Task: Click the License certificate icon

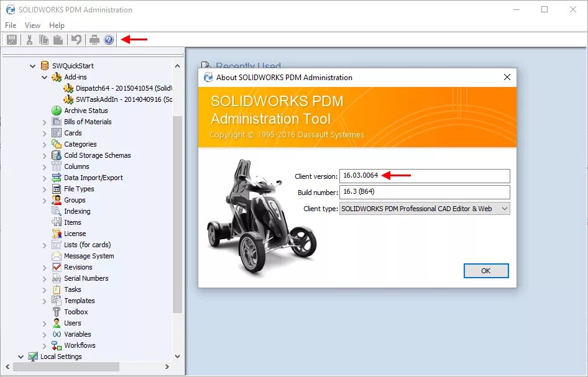Action: [x=57, y=234]
